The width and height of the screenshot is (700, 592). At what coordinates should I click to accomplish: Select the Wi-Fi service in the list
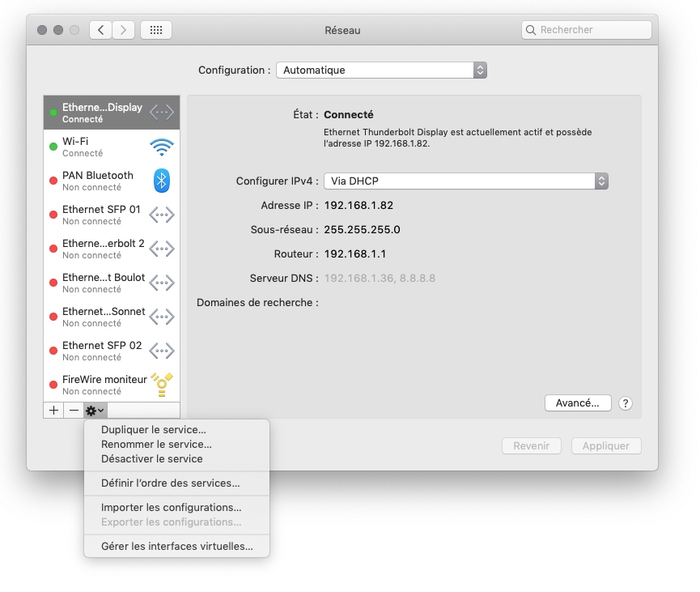point(112,147)
